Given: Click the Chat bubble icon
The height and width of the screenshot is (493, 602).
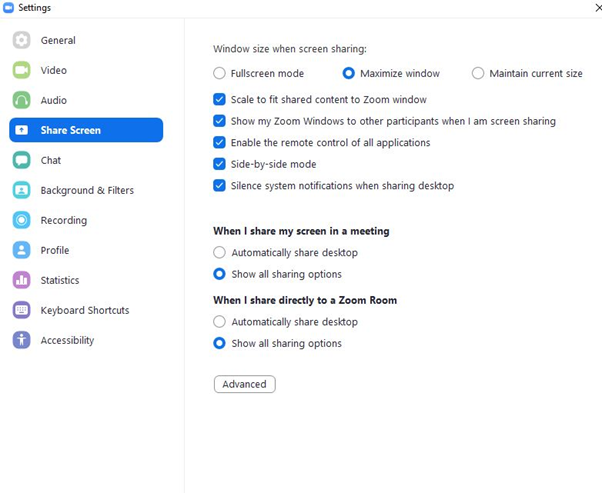Looking at the screenshot, I should pos(22,160).
